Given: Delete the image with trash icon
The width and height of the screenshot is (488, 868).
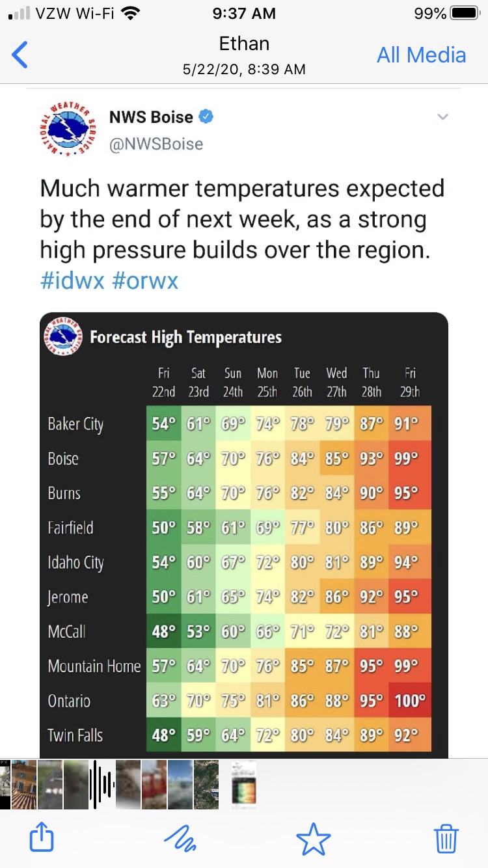Looking at the screenshot, I should (x=446, y=837).
